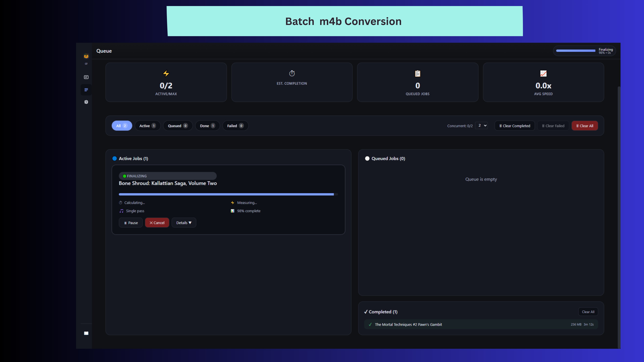644x362 pixels.
Task: Click the book icon at sidebar bottom
Action: coord(86,333)
